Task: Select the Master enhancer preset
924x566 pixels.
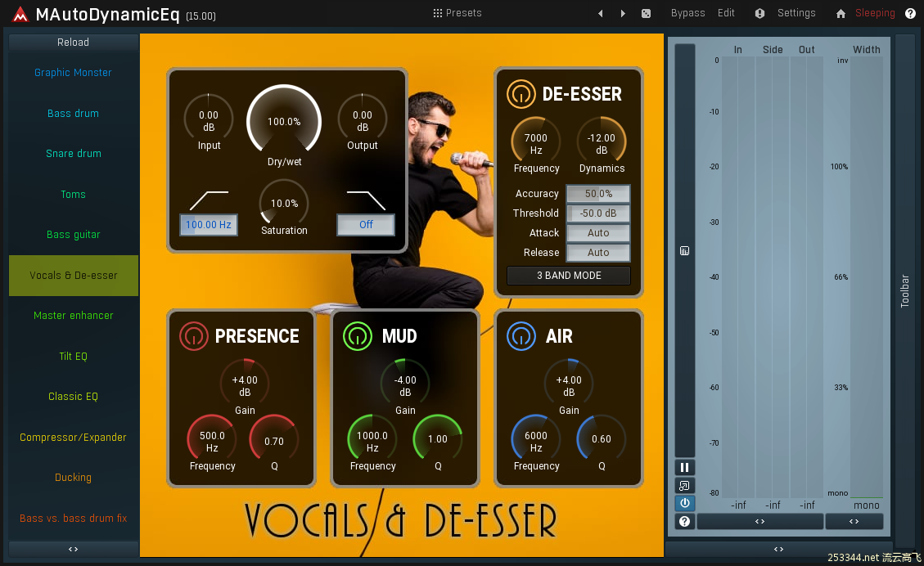Action: click(x=73, y=315)
